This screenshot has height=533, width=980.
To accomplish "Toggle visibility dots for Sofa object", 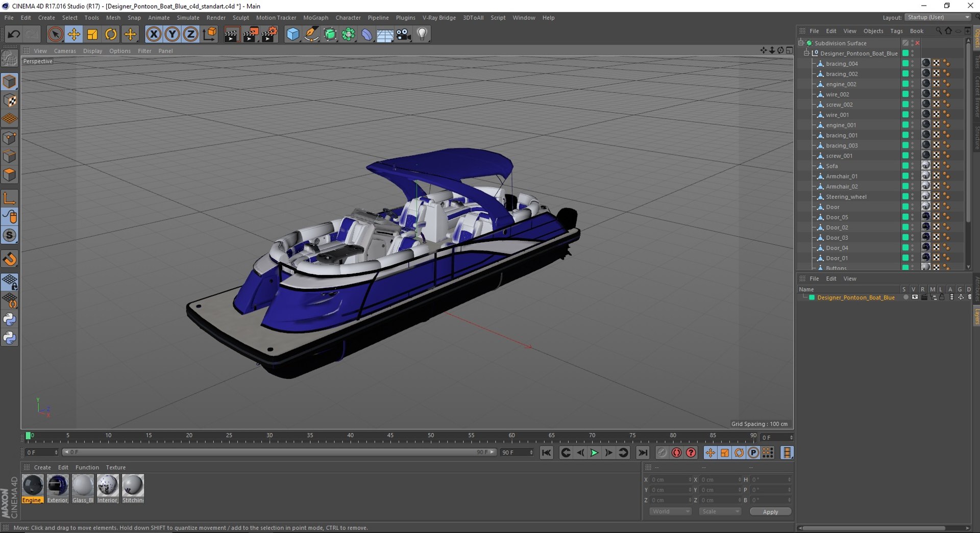I will [x=913, y=166].
